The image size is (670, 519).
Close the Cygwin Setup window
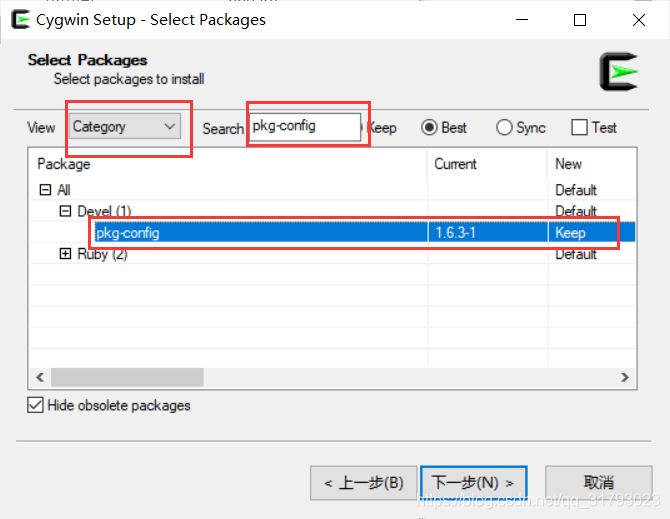639,20
